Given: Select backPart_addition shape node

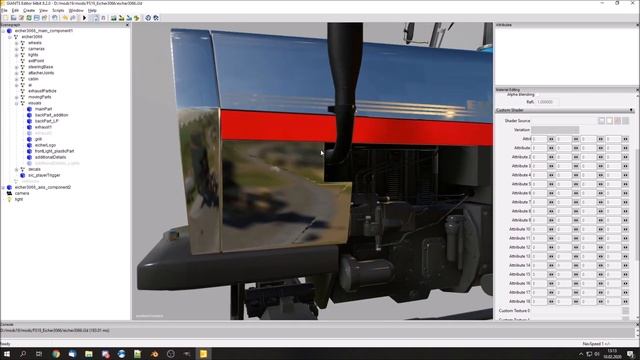Looking at the screenshot, I should [x=51, y=115].
